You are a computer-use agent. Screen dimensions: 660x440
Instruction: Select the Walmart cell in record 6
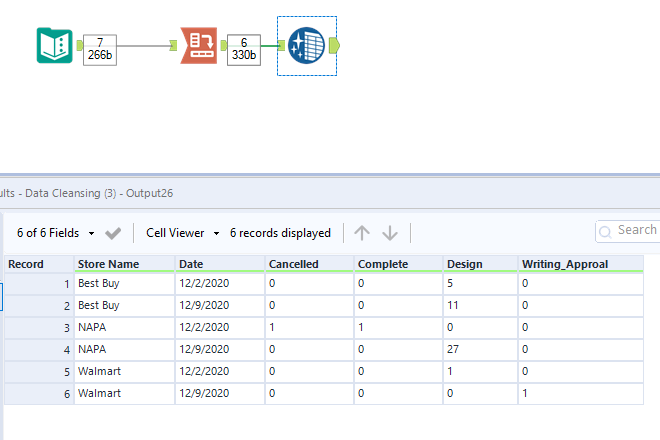click(124, 394)
